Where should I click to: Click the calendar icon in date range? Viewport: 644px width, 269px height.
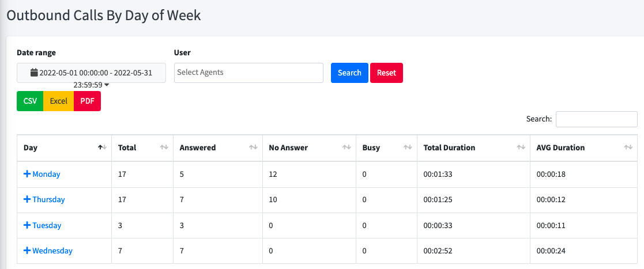point(35,73)
